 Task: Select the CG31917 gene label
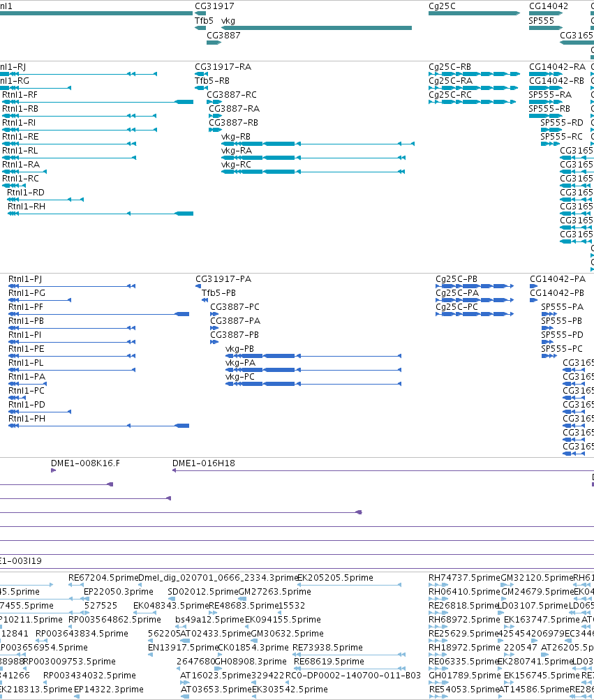click(x=214, y=6)
